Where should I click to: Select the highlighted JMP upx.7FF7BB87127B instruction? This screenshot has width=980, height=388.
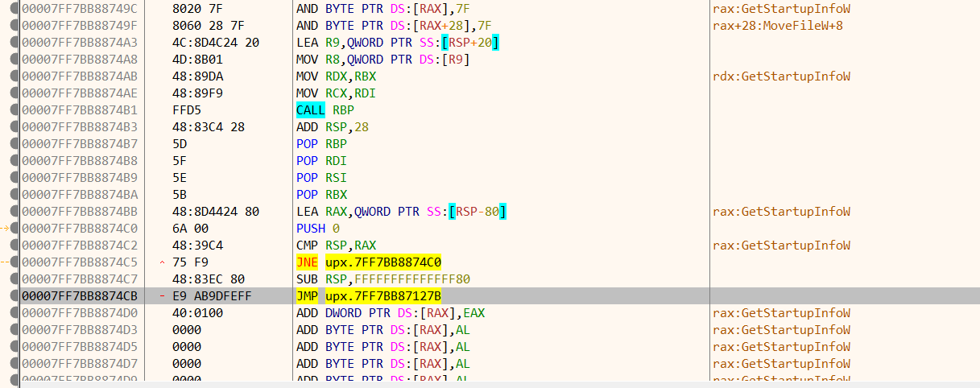369,295
